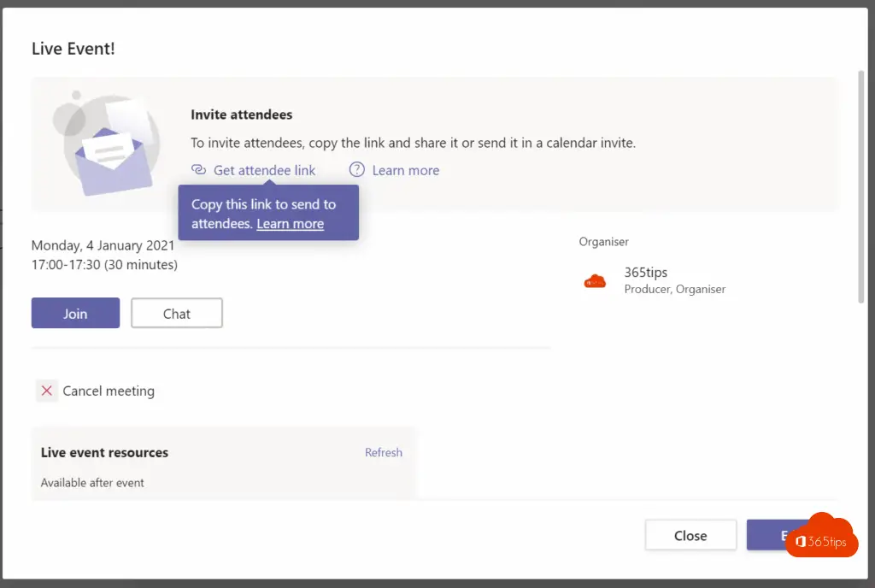The height and width of the screenshot is (588, 875).
Task: Refresh the live event resources
Action: 383,452
